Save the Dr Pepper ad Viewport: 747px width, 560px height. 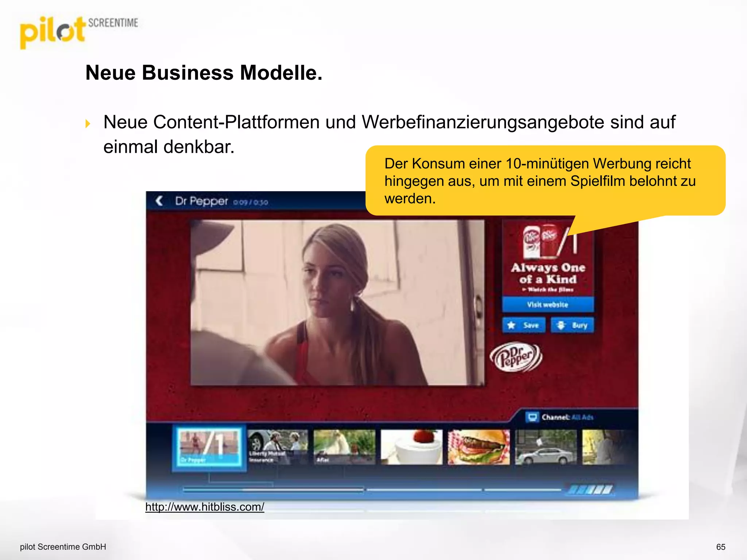[524, 325]
